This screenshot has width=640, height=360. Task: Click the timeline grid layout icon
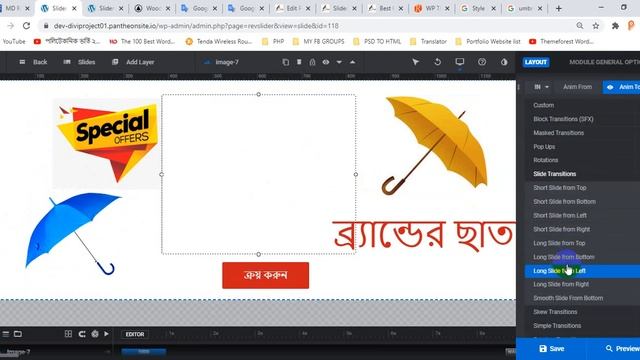tap(68, 334)
